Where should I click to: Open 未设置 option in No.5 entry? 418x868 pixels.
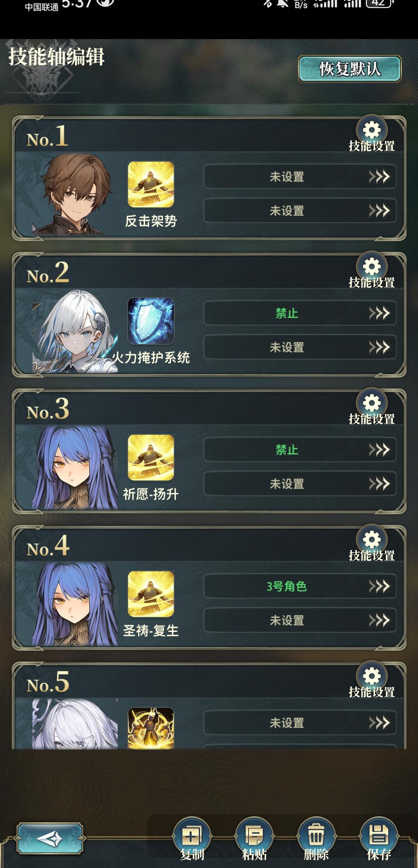coord(300,723)
